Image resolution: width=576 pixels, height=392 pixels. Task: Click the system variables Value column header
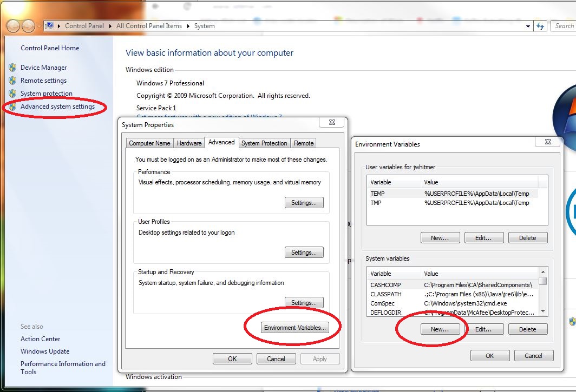click(x=480, y=274)
